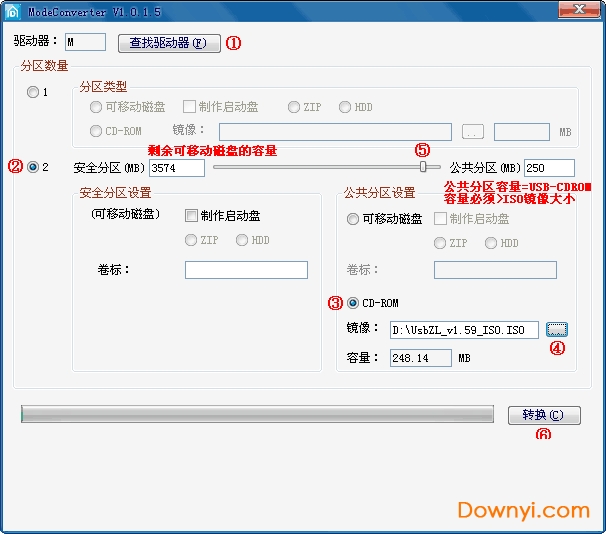606x534 pixels.
Task: Select HDD option in 分区类型 group
Action: click(x=345, y=107)
